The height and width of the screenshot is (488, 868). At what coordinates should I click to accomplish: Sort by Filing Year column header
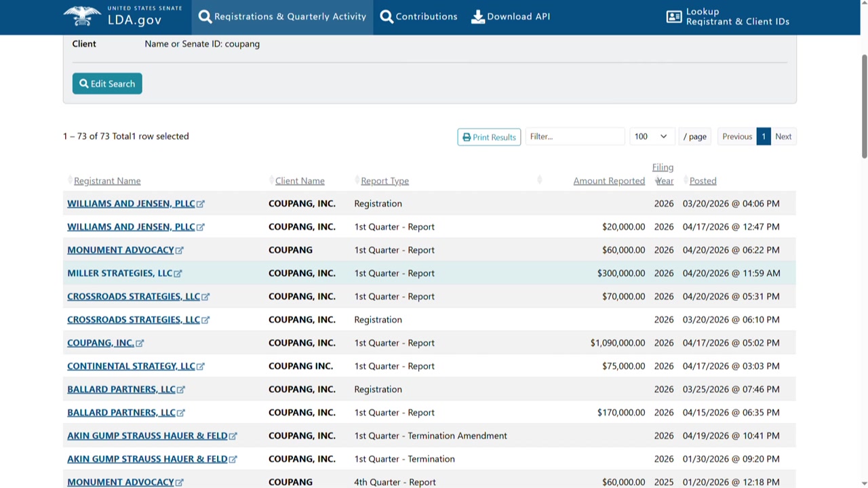663,174
